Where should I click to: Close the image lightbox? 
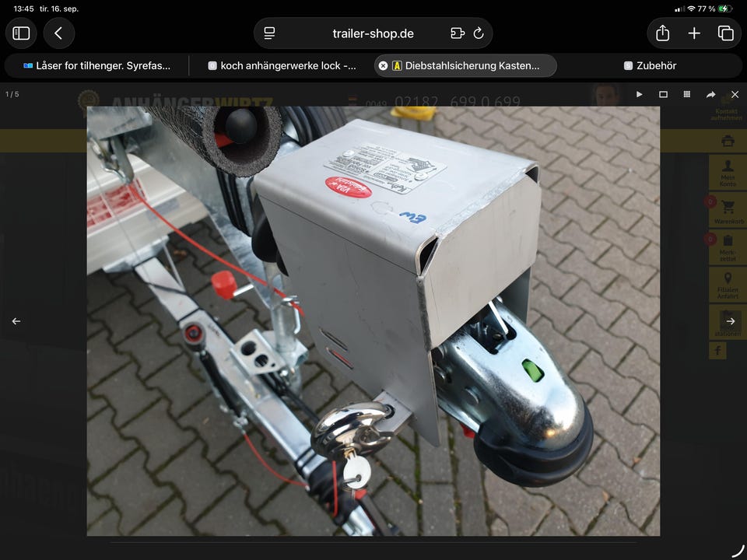pos(735,94)
